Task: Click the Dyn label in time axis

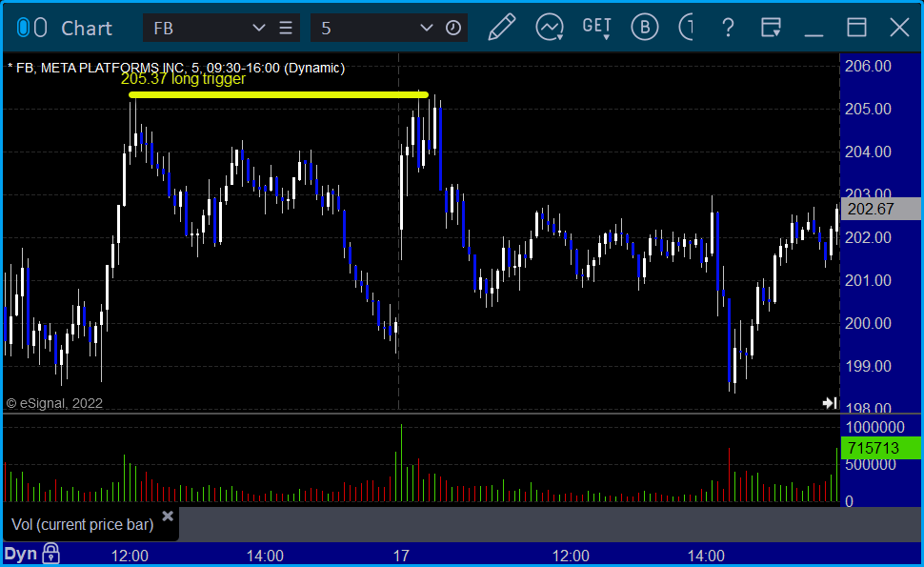Action: (21, 554)
